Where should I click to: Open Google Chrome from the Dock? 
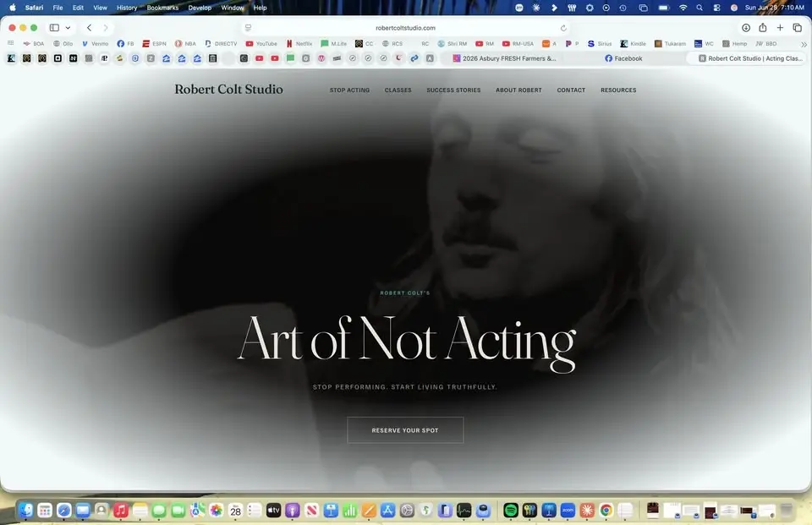(606, 511)
